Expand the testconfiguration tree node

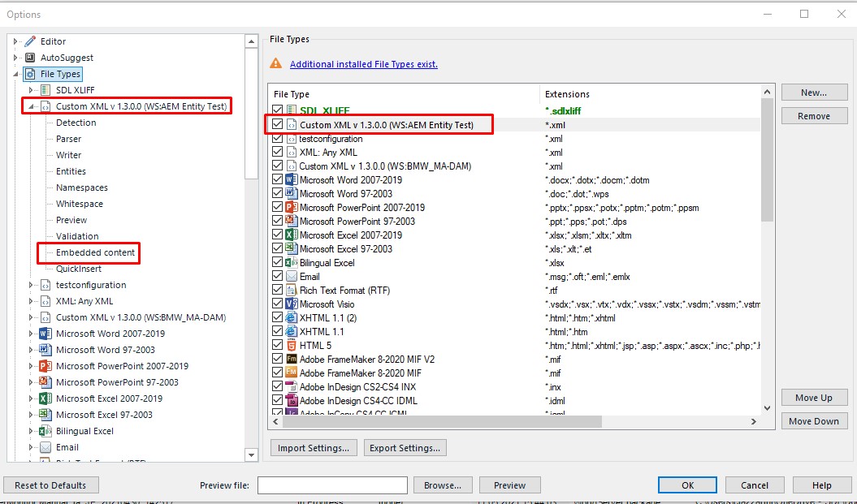(x=31, y=285)
